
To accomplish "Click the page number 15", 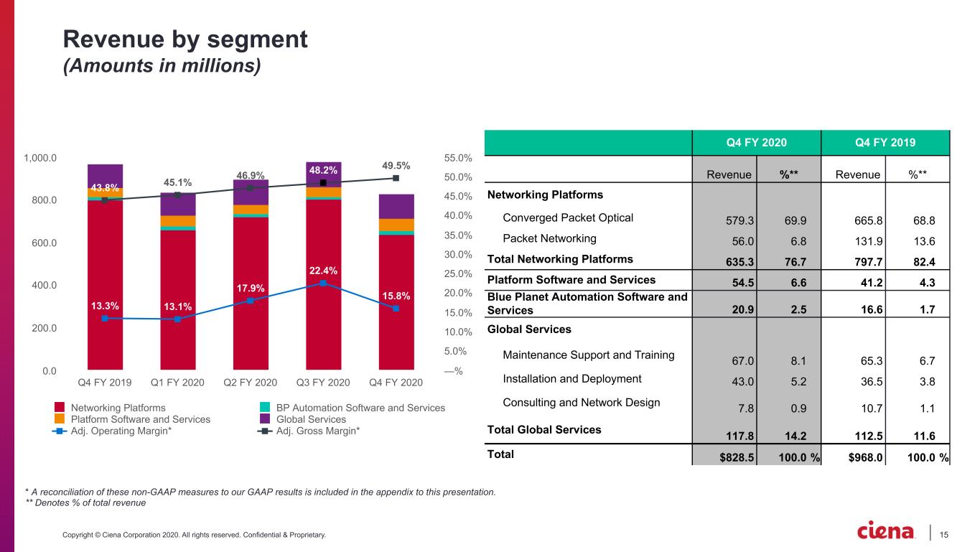I will point(944,533).
